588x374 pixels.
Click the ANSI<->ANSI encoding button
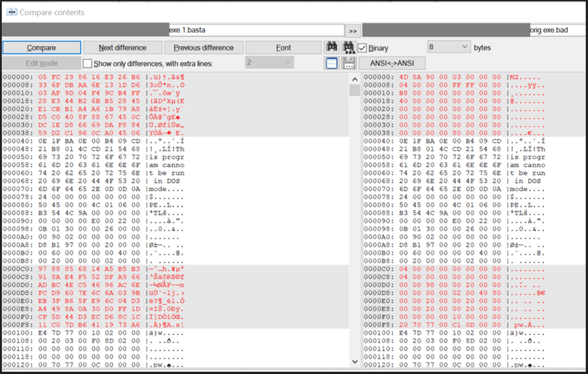coord(392,63)
